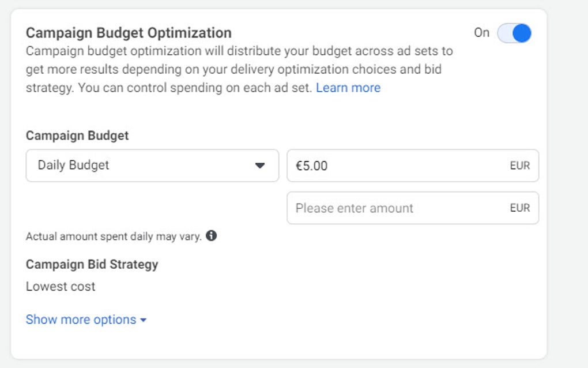
Task: Expand Show more options
Action: (81, 320)
